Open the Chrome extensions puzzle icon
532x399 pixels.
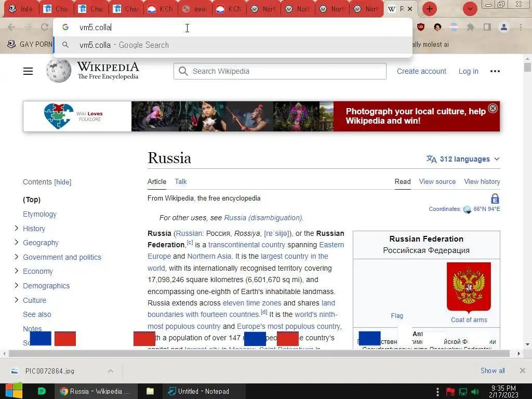pyautogui.click(x=471, y=27)
